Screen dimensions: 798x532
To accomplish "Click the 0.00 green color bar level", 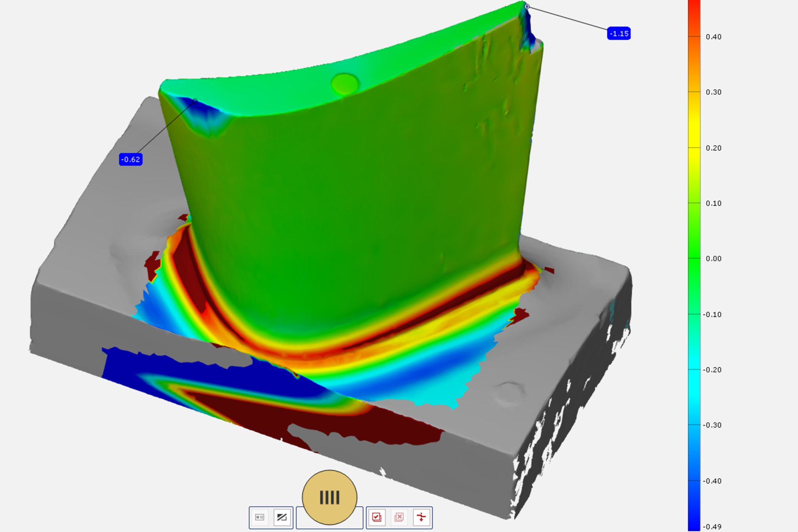I will 694,258.
